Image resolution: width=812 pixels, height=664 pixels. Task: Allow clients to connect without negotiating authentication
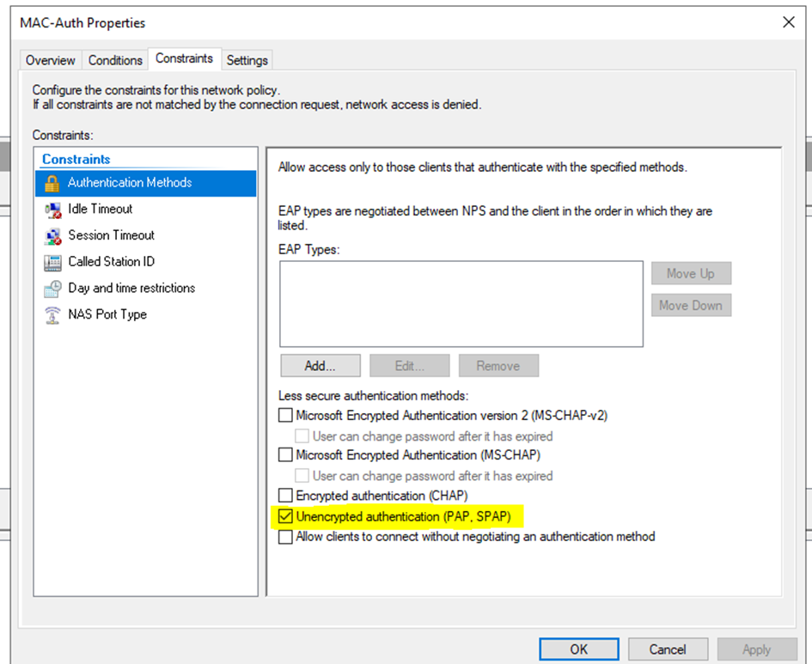tap(286, 537)
